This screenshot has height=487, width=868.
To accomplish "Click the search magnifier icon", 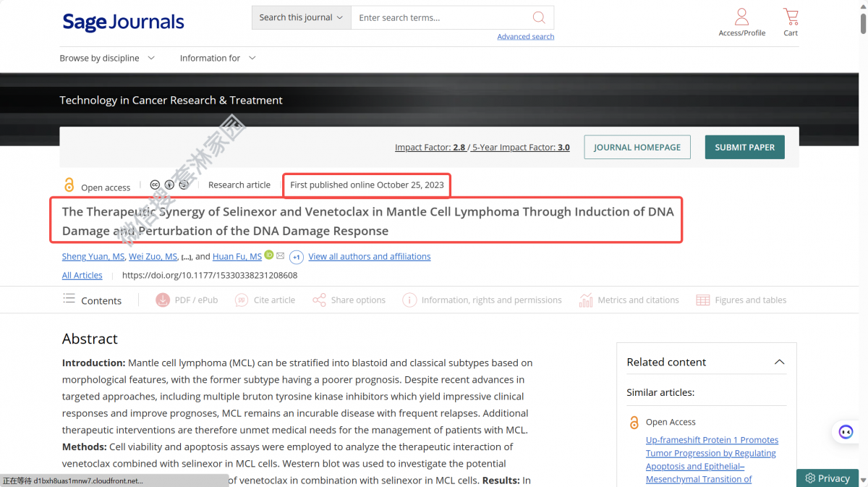I will click(x=539, y=17).
